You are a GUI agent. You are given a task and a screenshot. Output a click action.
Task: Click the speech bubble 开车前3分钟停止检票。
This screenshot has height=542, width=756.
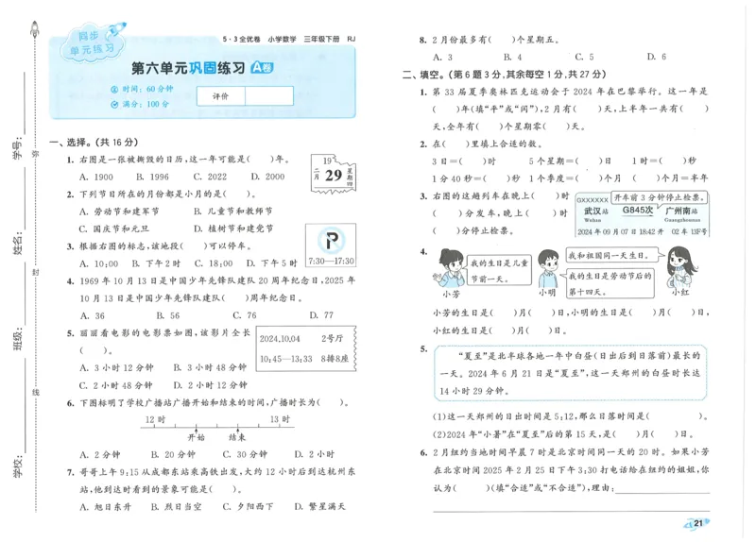tap(660, 197)
